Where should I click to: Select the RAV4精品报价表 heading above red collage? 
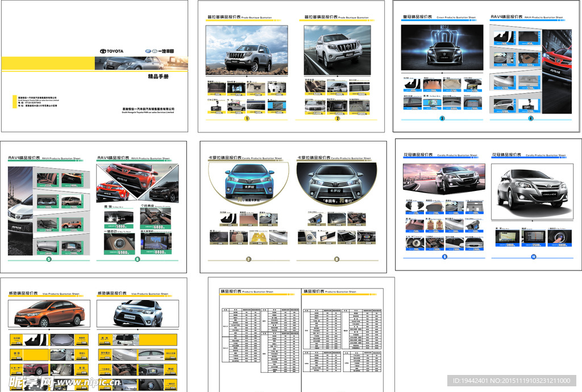coord(113,157)
